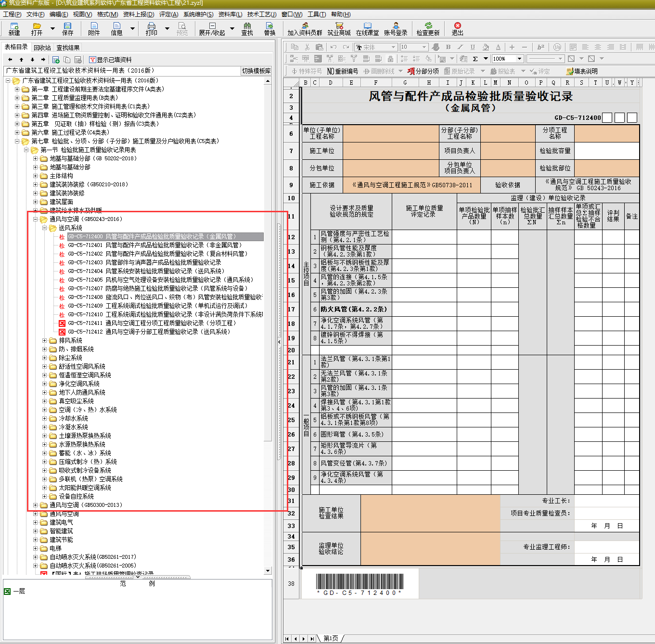Viewport: 655px width, 644px height.
Task: Click 检查更新 update check icon
Action: pyautogui.click(x=428, y=29)
